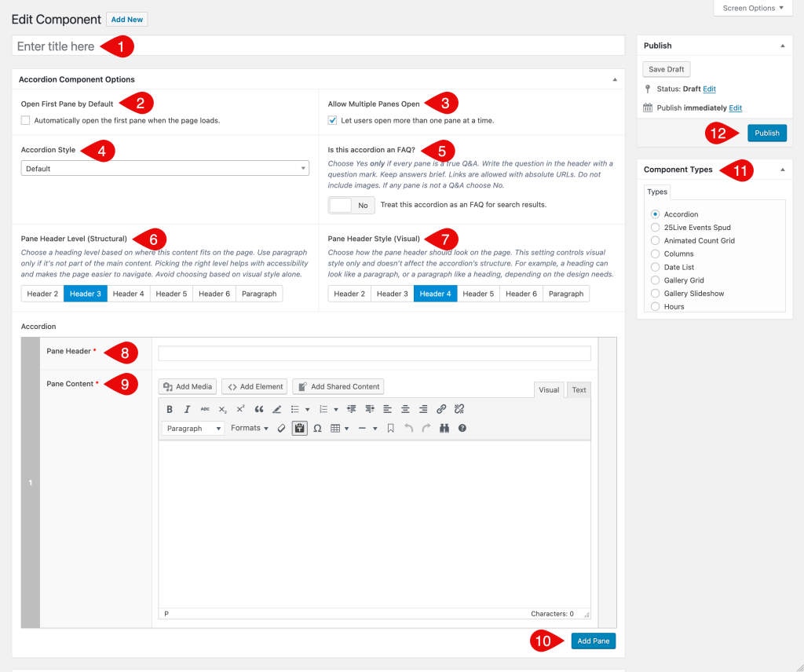Select the Columns component type

click(x=653, y=254)
